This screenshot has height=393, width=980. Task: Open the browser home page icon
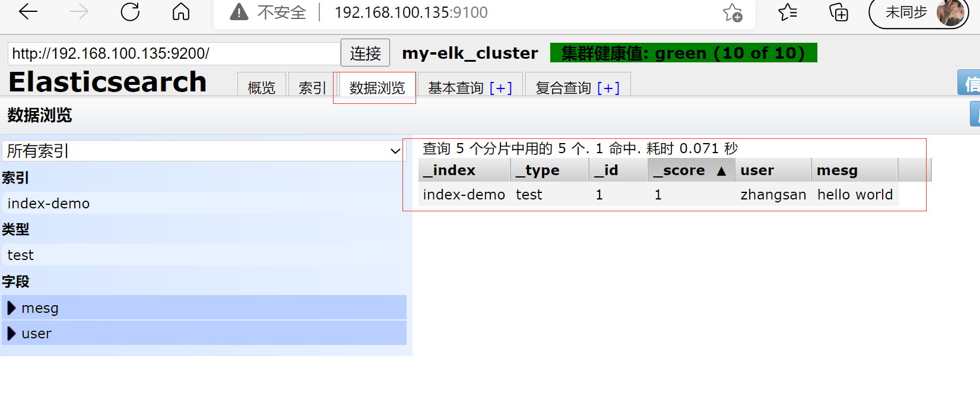click(181, 12)
